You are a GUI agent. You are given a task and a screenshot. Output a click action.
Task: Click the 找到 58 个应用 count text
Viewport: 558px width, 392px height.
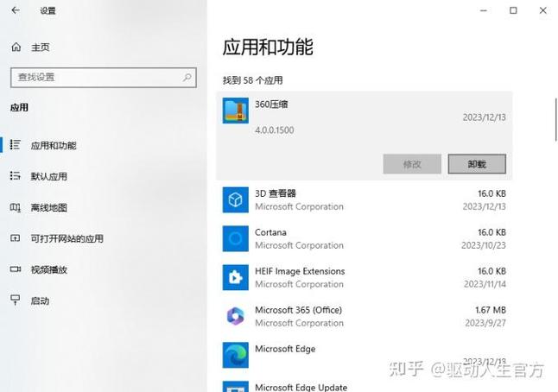[x=253, y=80]
